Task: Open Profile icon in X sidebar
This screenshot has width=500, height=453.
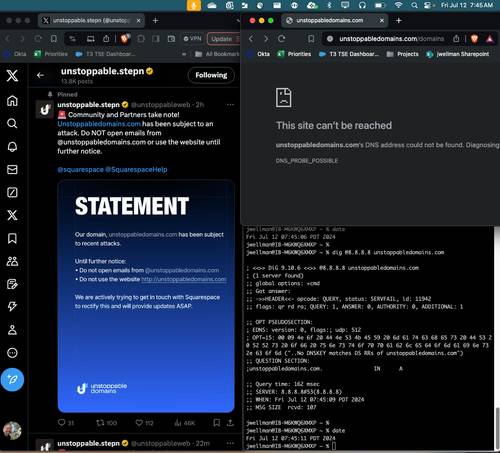Action: [12, 330]
